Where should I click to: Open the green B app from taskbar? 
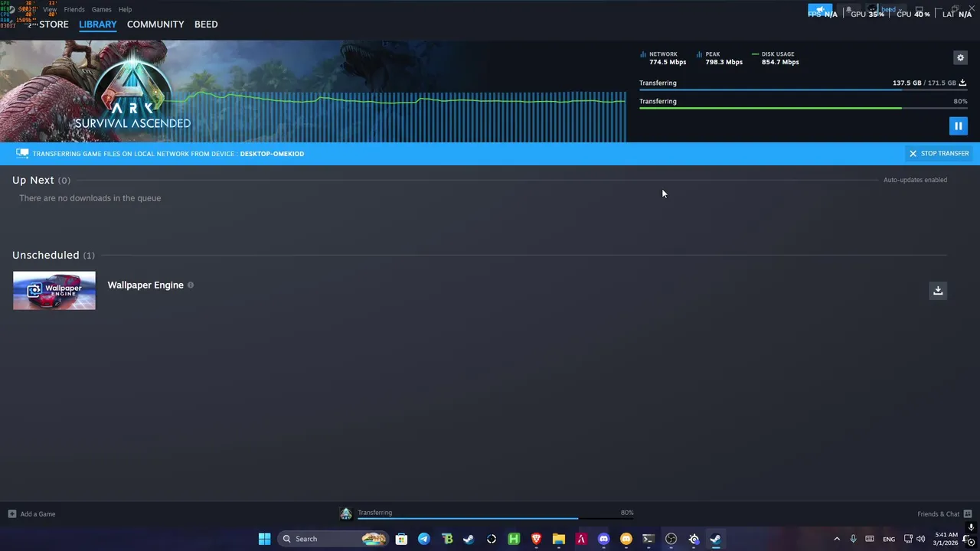(447, 539)
